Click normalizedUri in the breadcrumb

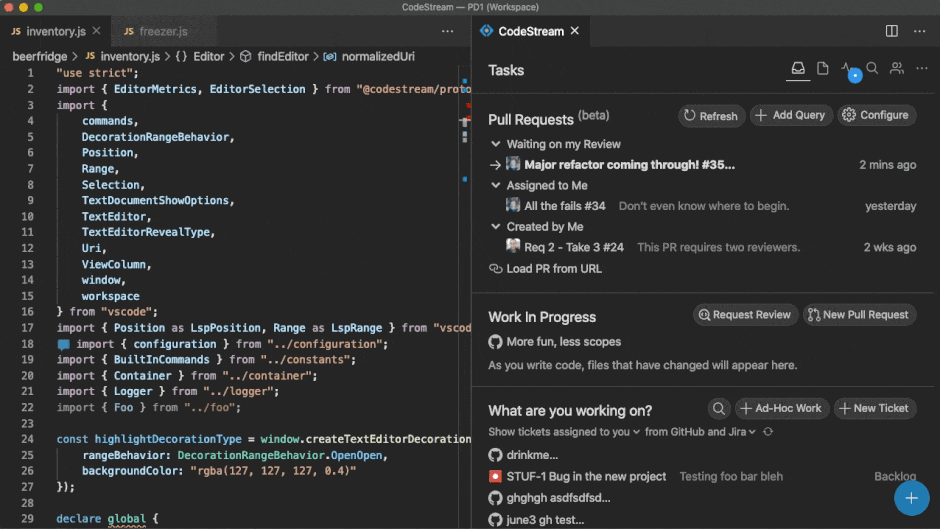378,56
